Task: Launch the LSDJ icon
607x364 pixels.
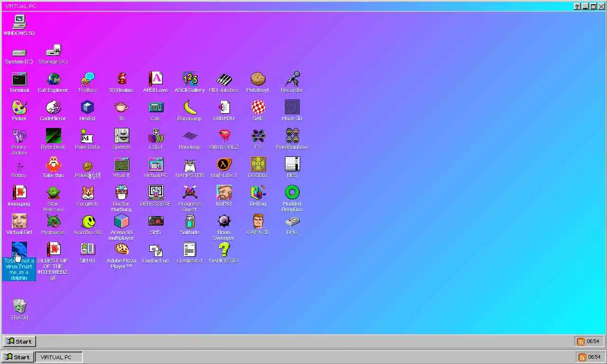Action: click(x=156, y=136)
